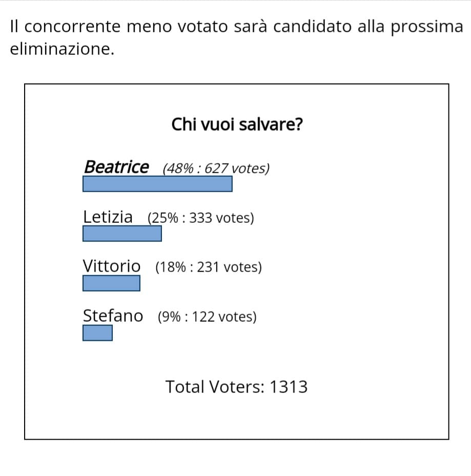Click Stefano's short blue result bar
This screenshot has height=476, width=471.
(97, 333)
